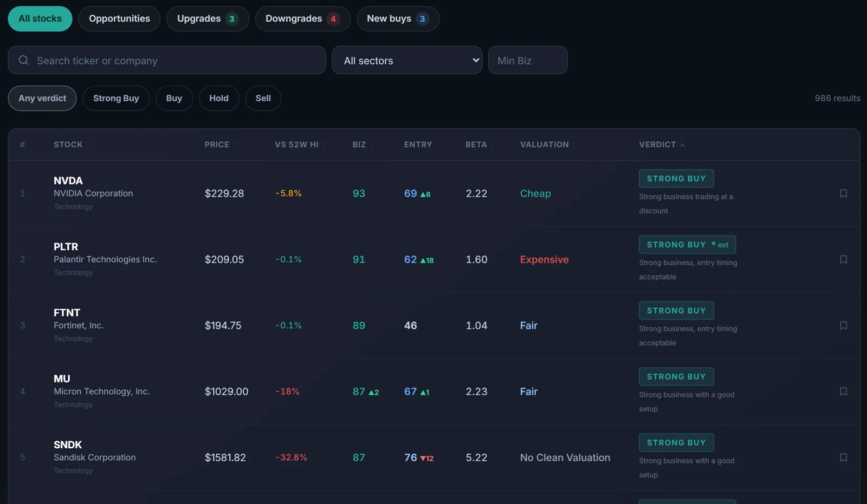Filter by Hold verdict

pyautogui.click(x=219, y=98)
